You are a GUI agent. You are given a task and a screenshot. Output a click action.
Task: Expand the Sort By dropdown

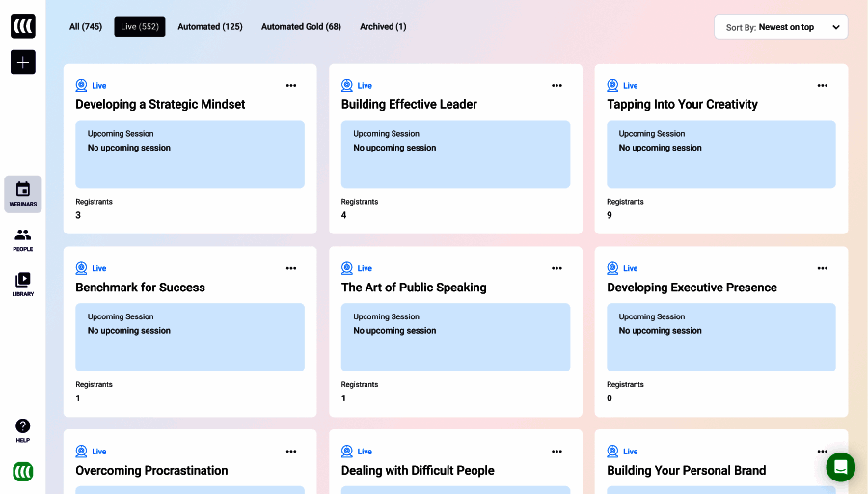[x=780, y=27]
